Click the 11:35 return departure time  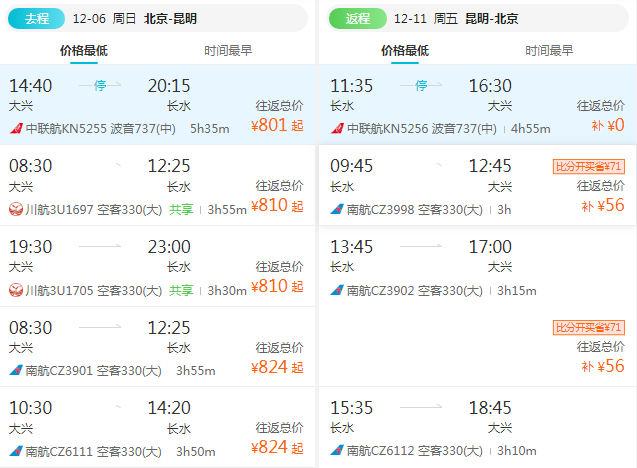click(x=351, y=86)
